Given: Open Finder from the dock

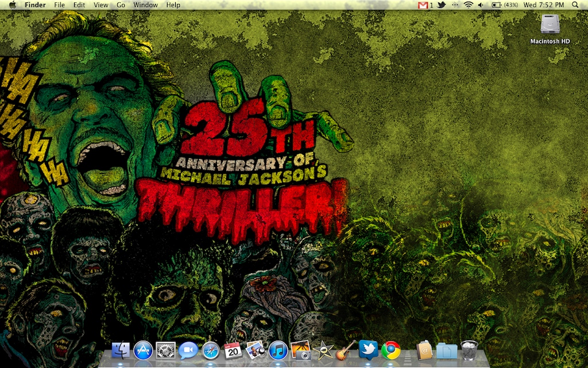Looking at the screenshot, I should tap(121, 350).
